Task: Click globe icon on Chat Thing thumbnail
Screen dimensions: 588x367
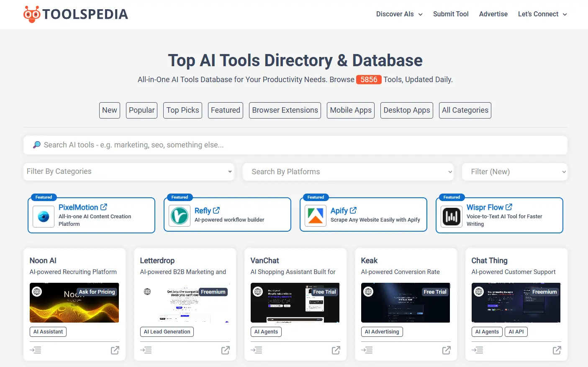Action: pyautogui.click(x=479, y=292)
